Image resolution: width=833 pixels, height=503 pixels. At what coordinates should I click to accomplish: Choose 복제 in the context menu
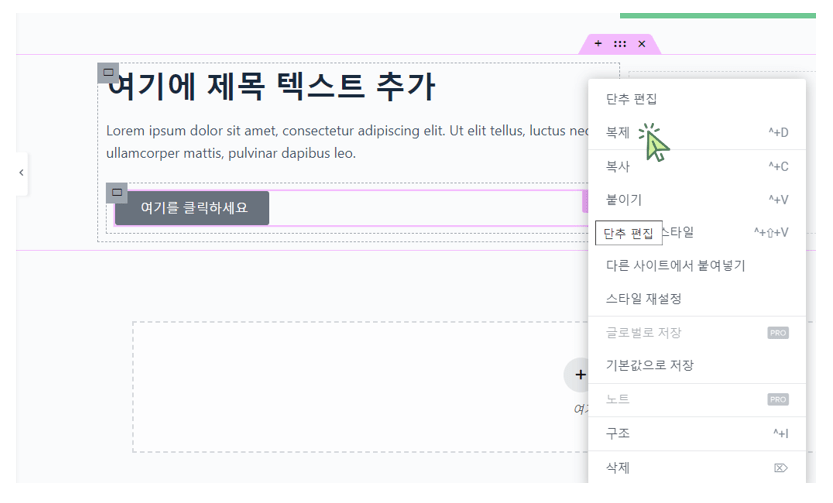697,132
